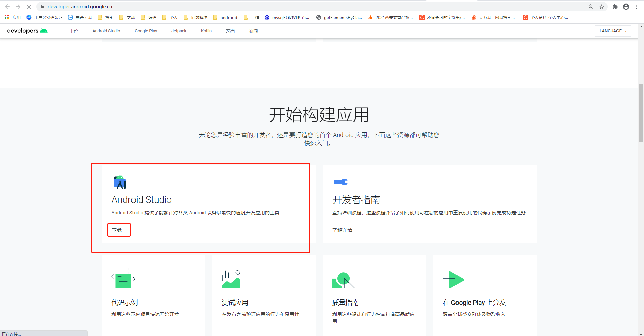Viewport: 644px width, 336px height.
Task: Open the 曲奇云盘 bookmark
Action: 80,17
